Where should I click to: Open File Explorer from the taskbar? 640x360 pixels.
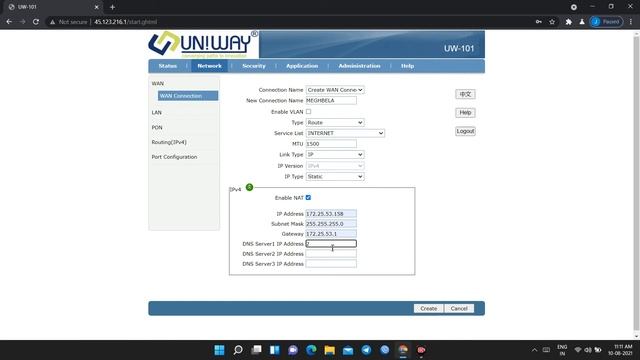point(330,350)
